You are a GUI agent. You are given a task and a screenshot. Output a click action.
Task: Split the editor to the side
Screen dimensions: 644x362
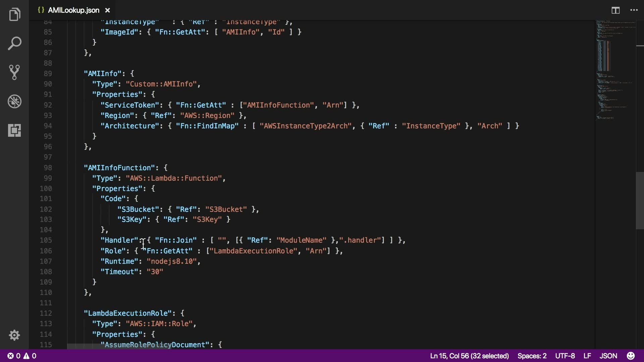[615, 10]
